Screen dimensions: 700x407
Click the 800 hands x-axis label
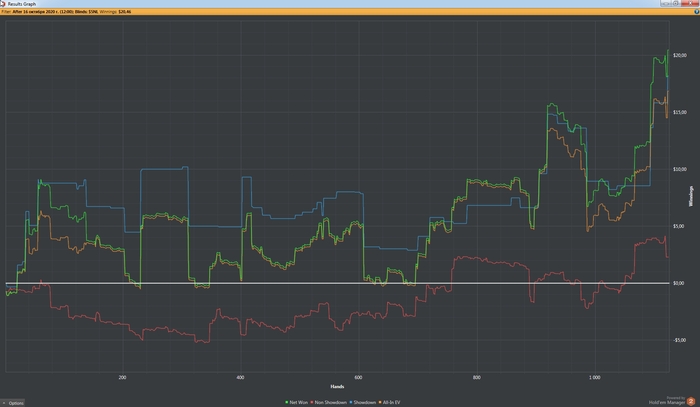pos(476,378)
